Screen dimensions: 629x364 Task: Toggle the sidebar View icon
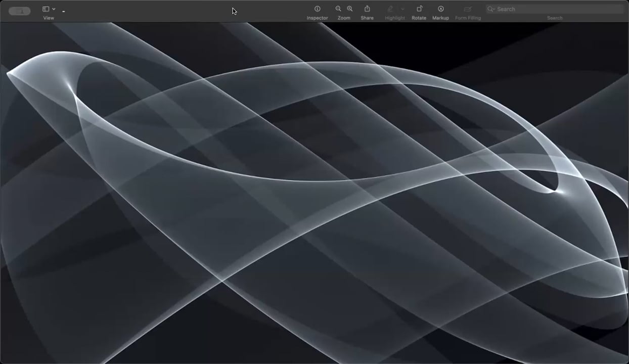[46, 9]
